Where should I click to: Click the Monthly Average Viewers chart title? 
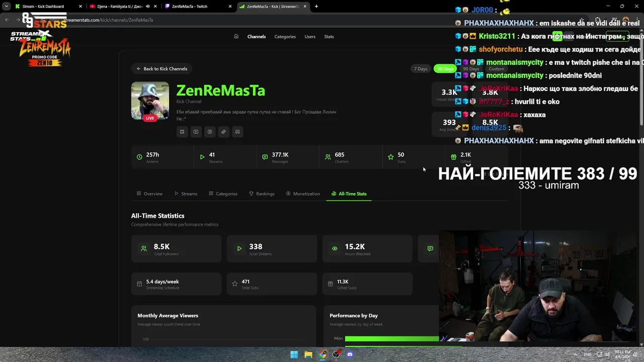tap(168, 316)
